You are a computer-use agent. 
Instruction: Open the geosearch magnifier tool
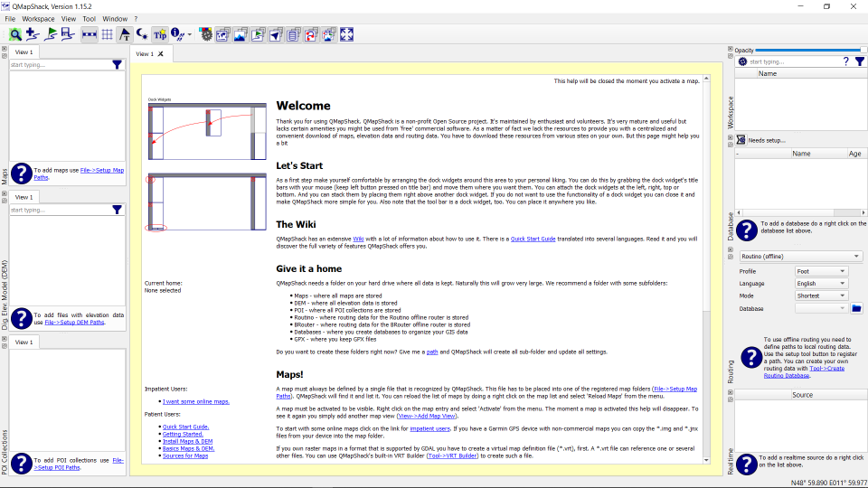[15, 35]
